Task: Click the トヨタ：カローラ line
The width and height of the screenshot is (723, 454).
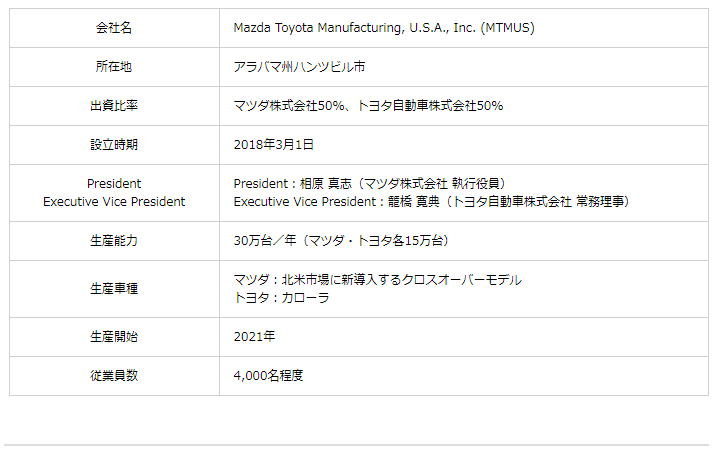Action: pyautogui.click(x=281, y=297)
